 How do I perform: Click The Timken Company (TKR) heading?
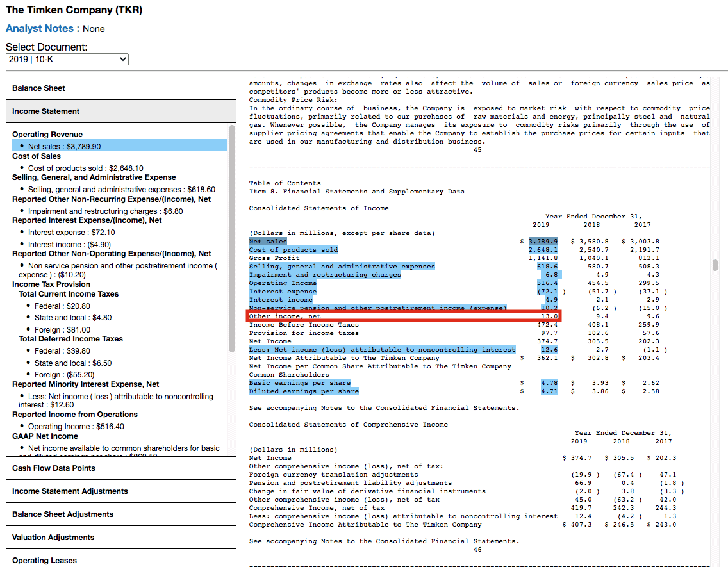(74, 10)
